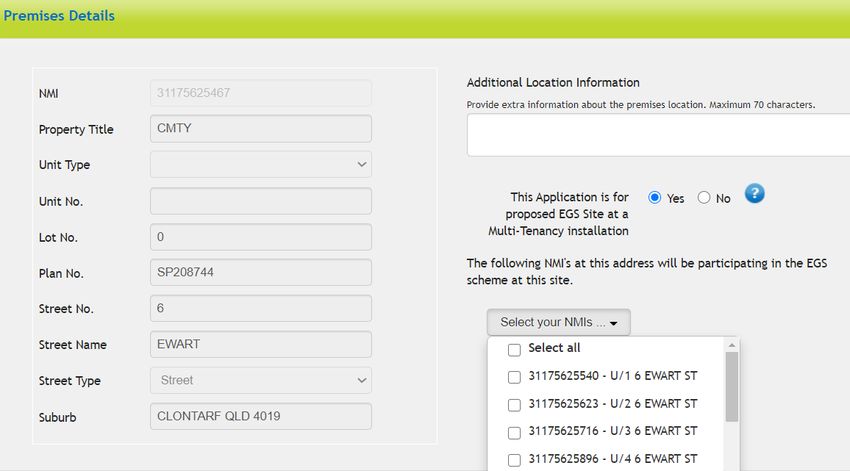Click the NMI list scrollbar thumb
850x471 pixels.
(732, 386)
